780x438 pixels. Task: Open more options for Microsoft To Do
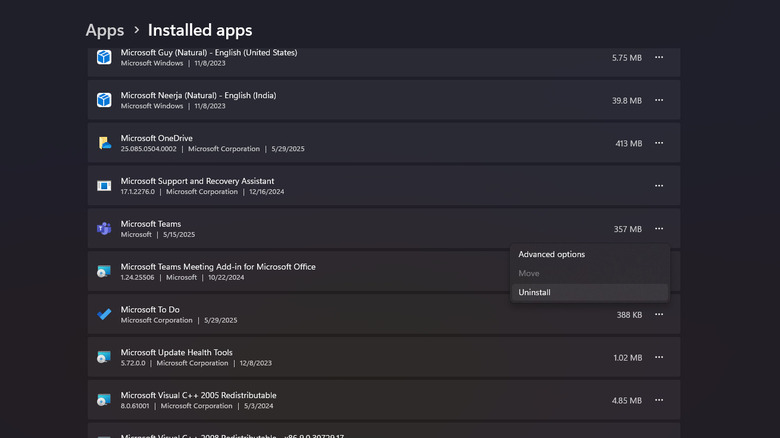tap(659, 314)
